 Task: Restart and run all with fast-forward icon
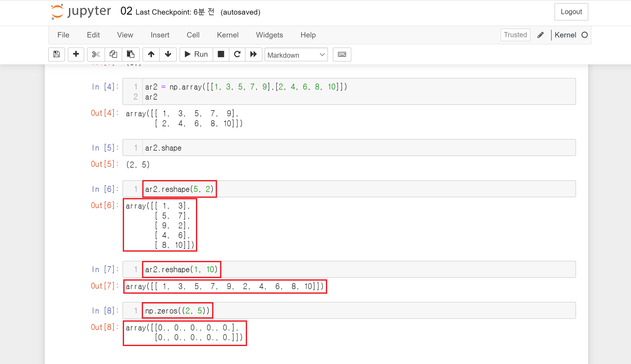253,54
